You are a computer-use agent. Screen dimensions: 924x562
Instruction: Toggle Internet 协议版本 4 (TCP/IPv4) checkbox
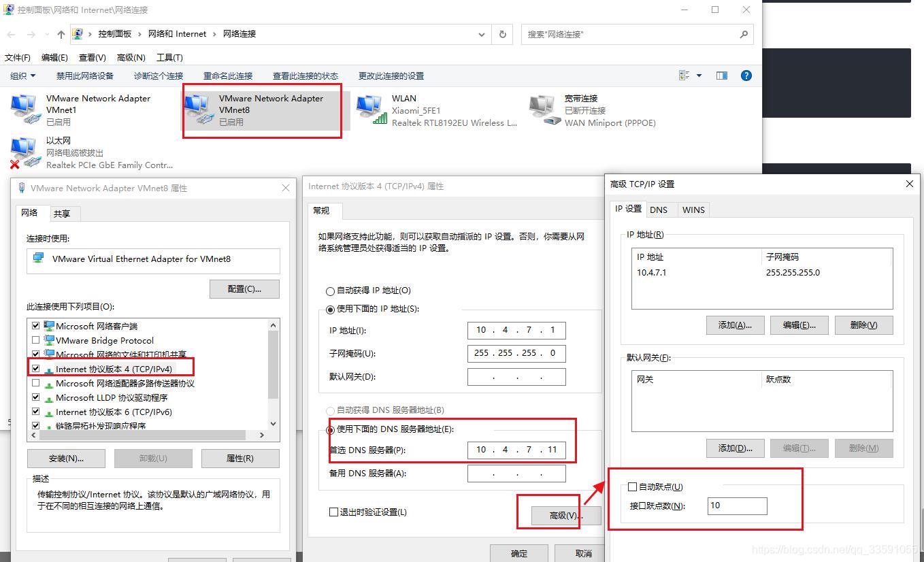(36, 369)
